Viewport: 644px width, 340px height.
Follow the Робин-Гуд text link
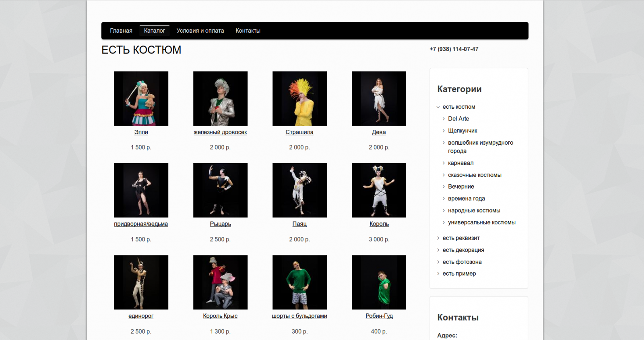point(379,316)
